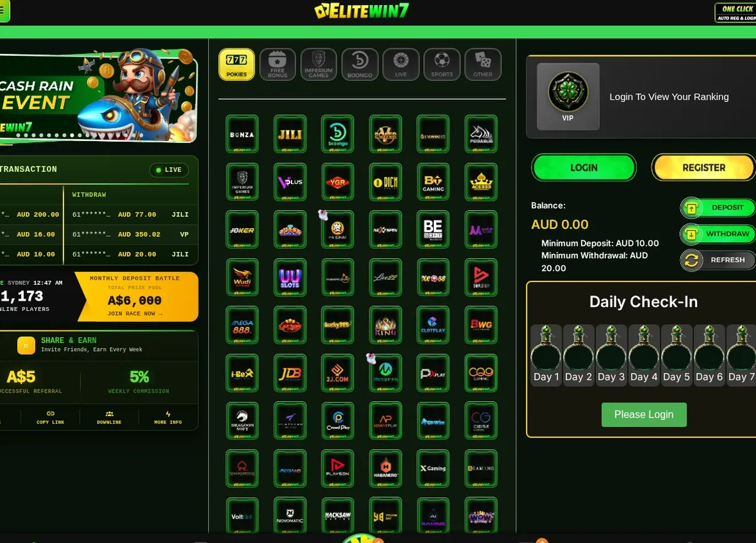Open the Mega888 provider tile
The image size is (756, 543).
tap(242, 325)
